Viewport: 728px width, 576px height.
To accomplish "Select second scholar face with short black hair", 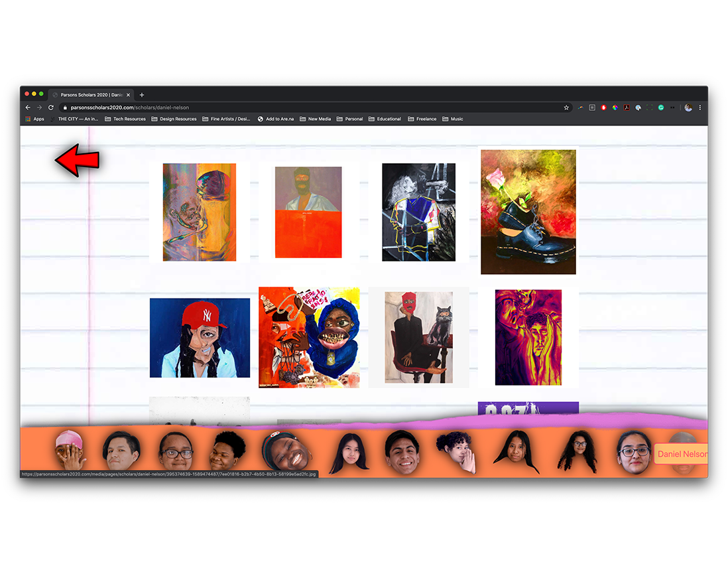I will (x=121, y=451).
